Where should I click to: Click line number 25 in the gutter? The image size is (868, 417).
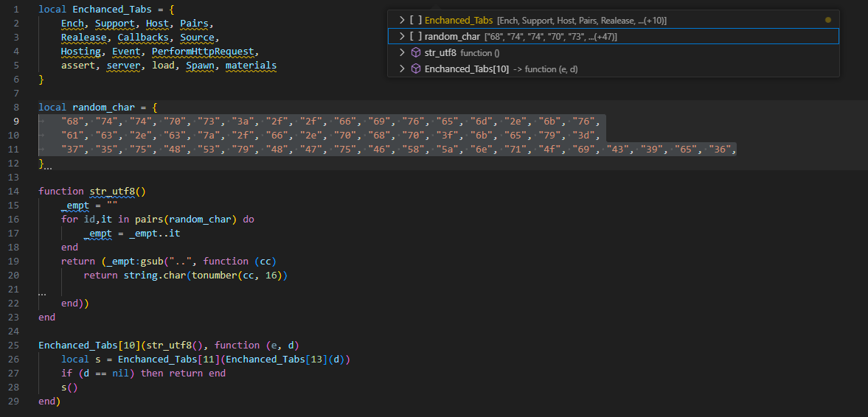point(14,345)
